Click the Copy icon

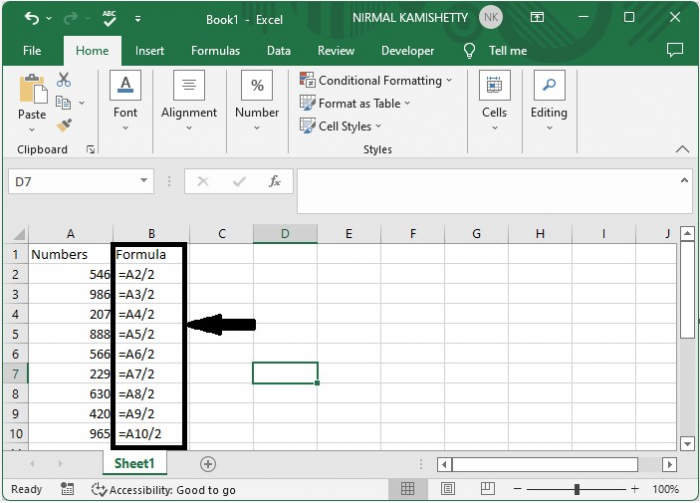tap(63, 103)
